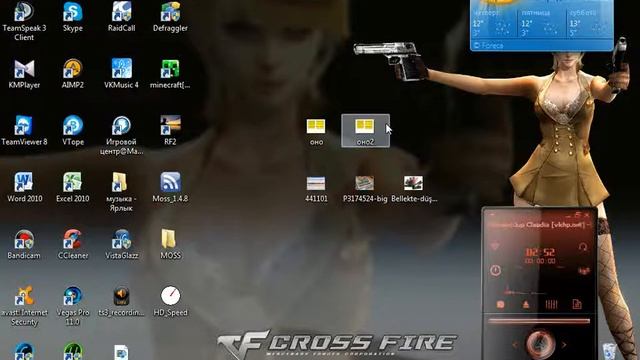
Task: Click the CCleaner desktop icon
Action: (73, 244)
